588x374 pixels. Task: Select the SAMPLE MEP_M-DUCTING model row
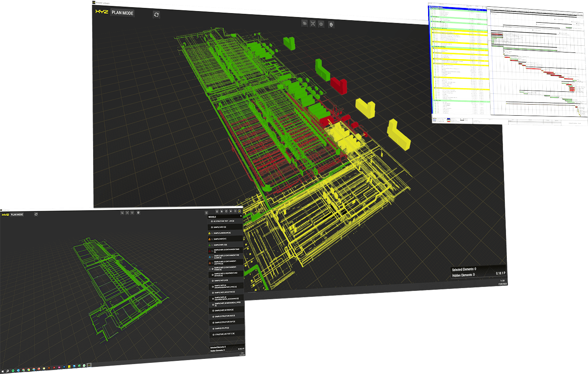[226, 292]
